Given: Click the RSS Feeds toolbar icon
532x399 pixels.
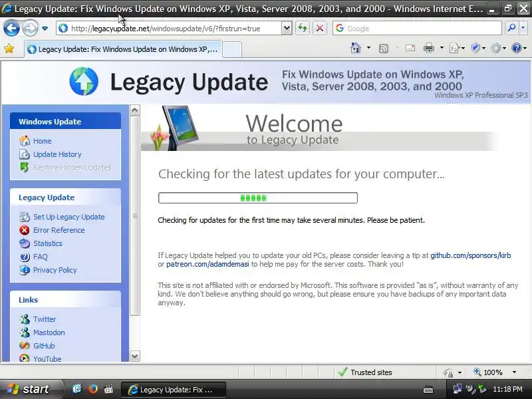Looking at the screenshot, I should coord(384,49).
